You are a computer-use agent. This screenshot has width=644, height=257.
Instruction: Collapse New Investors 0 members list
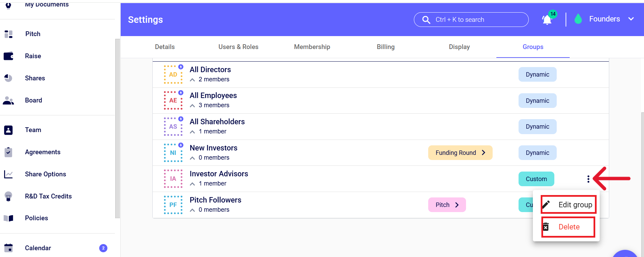click(x=192, y=158)
